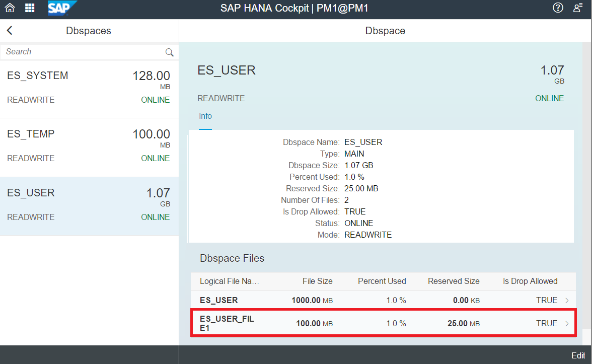The height and width of the screenshot is (364, 592).
Task: Click the Dbspace Files section heading
Action: pos(232,258)
